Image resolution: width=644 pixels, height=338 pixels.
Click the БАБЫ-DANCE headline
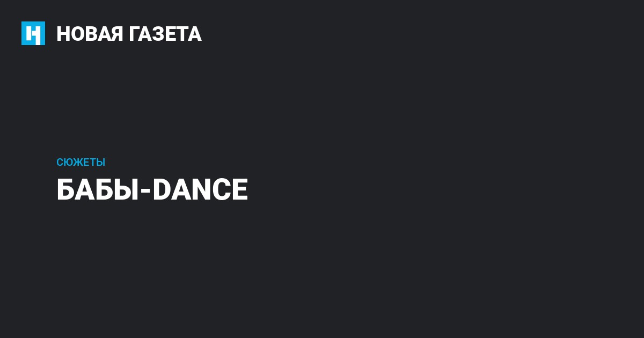coord(152,190)
